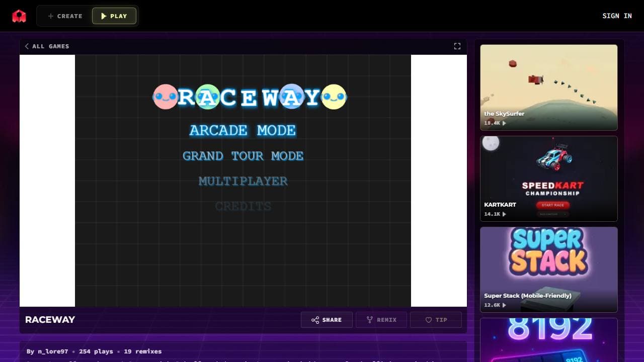Choose Multiplayer in the game menu

(243, 181)
